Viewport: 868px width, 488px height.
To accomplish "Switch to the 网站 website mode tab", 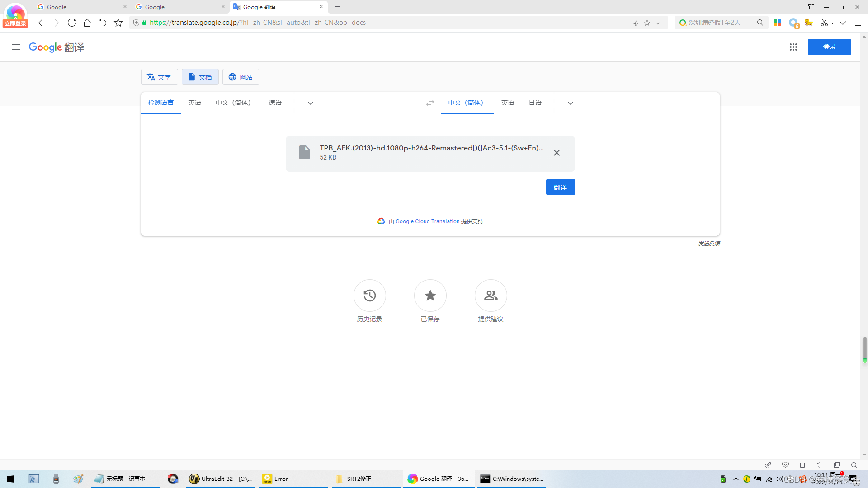I will (241, 77).
